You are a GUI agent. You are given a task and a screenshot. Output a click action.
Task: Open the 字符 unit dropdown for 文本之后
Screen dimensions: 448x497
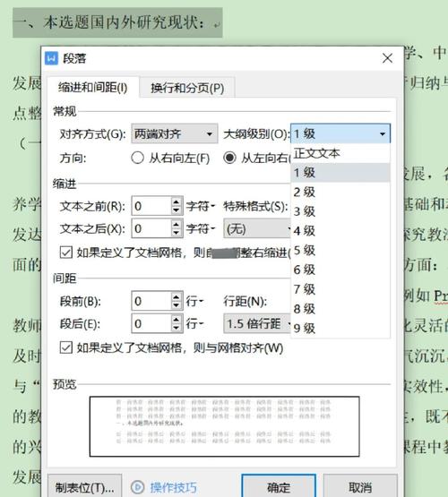pyautogui.click(x=201, y=229)
